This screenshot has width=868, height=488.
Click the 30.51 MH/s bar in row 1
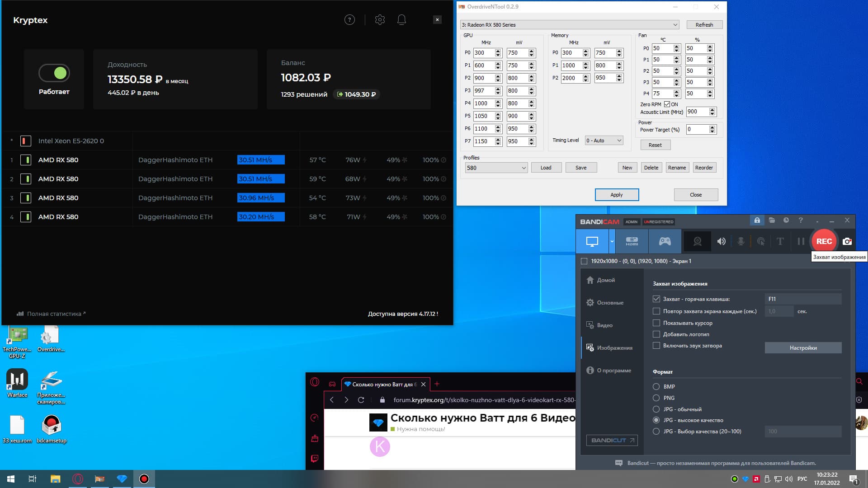click(x=261, y=160)
